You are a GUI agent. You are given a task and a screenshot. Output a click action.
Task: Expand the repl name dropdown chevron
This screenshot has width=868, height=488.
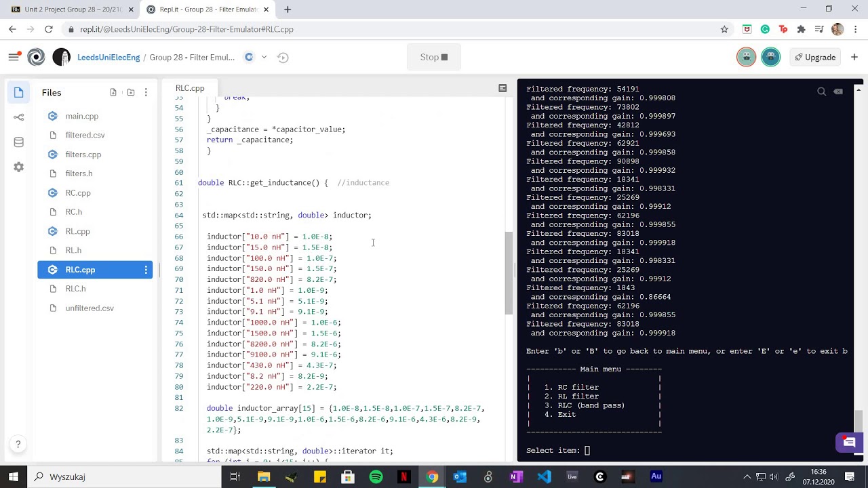264,57
